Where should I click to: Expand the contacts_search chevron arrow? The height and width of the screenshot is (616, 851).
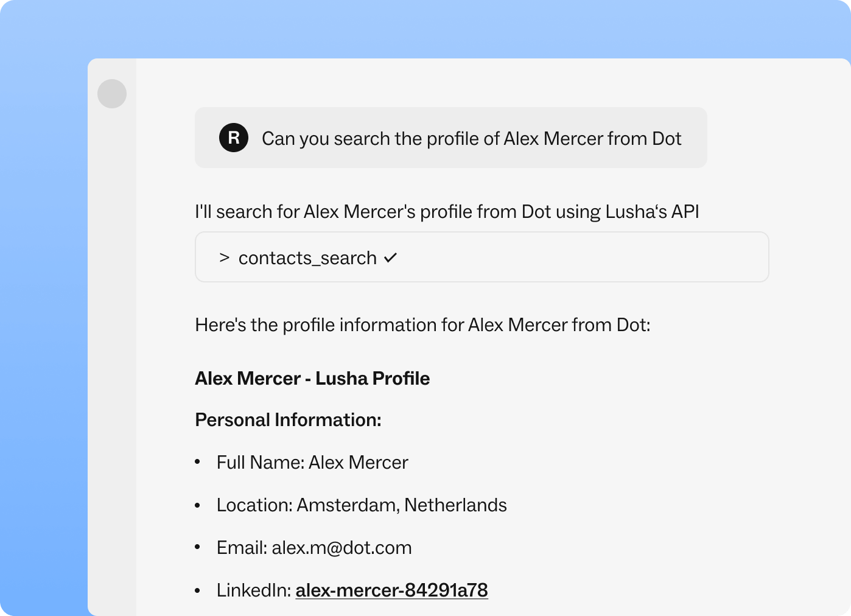click(x=225, y=258)
